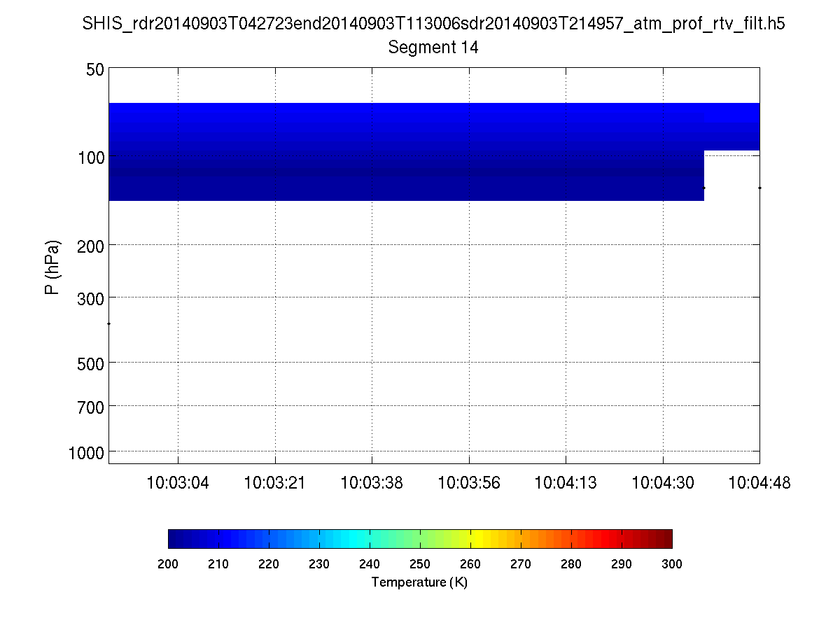Click the plot title filename text
Viewport: 840px width, 630px height.
coord(433,24)
